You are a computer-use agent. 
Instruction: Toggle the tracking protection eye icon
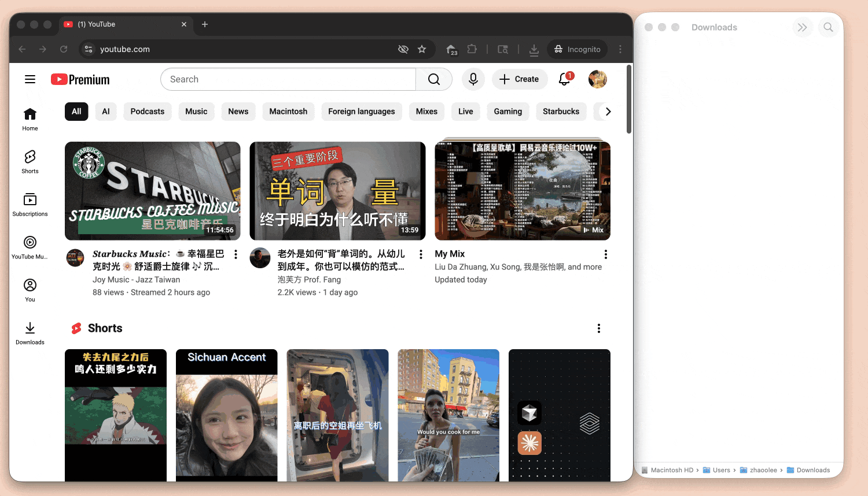coord(403,49)
